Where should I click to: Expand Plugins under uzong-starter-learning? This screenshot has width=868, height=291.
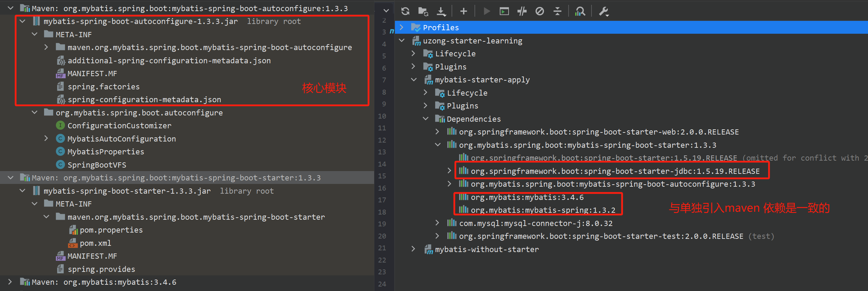(413, 66)
